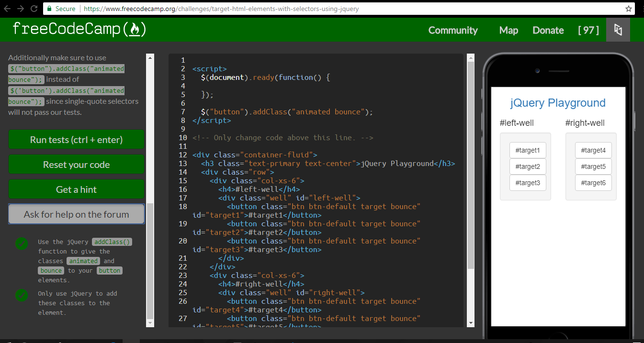This screenshot has height=343, width=644.
Task: Click #right-well heading in preview
Action: pos(585,123)
